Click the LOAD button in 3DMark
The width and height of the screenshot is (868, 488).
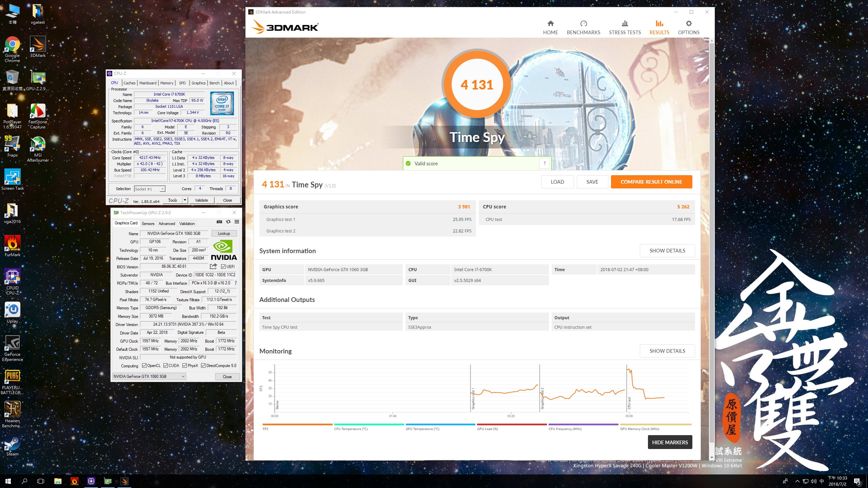coord(557,182)
